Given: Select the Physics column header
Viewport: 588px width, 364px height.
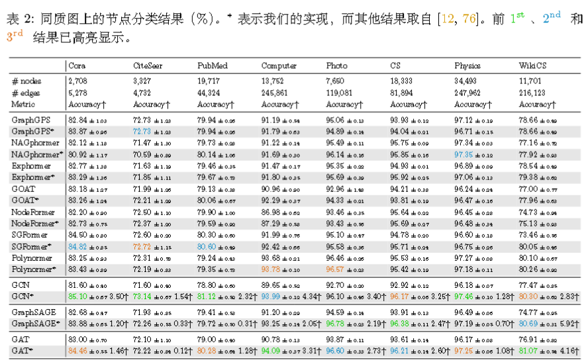Looking at the screenshot, I should pos(467,66).
